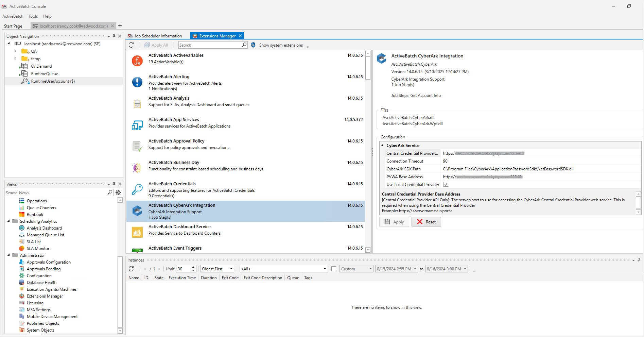This screenshot has width=644, height=337.
Task: Click the refresh icon in Extensions Manager toolbar
Action: [x=131, y=45]
